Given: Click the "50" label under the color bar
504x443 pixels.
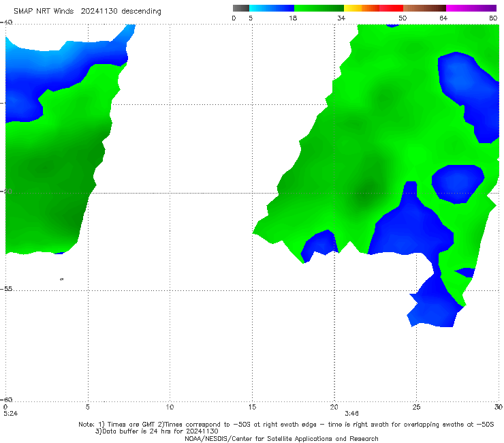Looking at the screenshot, I should click(403, 18).
